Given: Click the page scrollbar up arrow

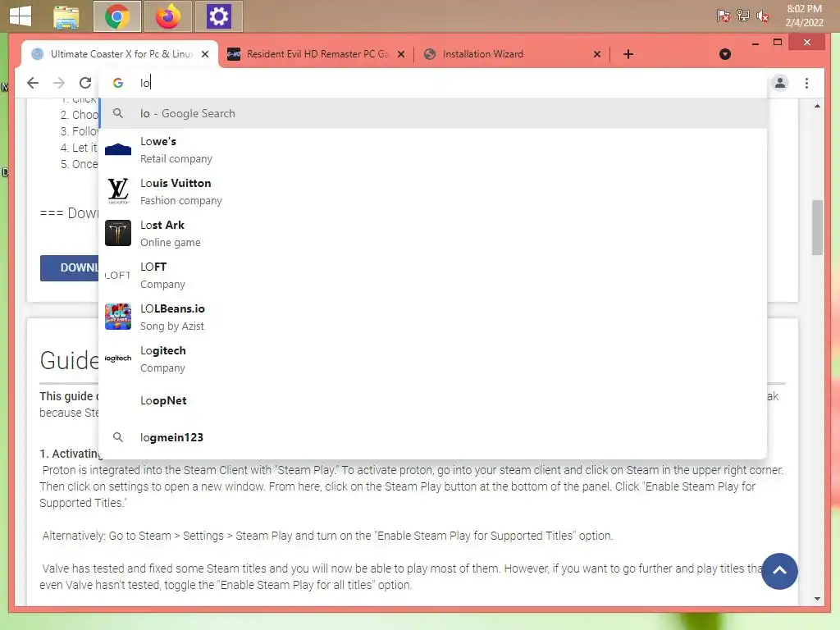Looking at the screenshot, I should pos(817,106).
